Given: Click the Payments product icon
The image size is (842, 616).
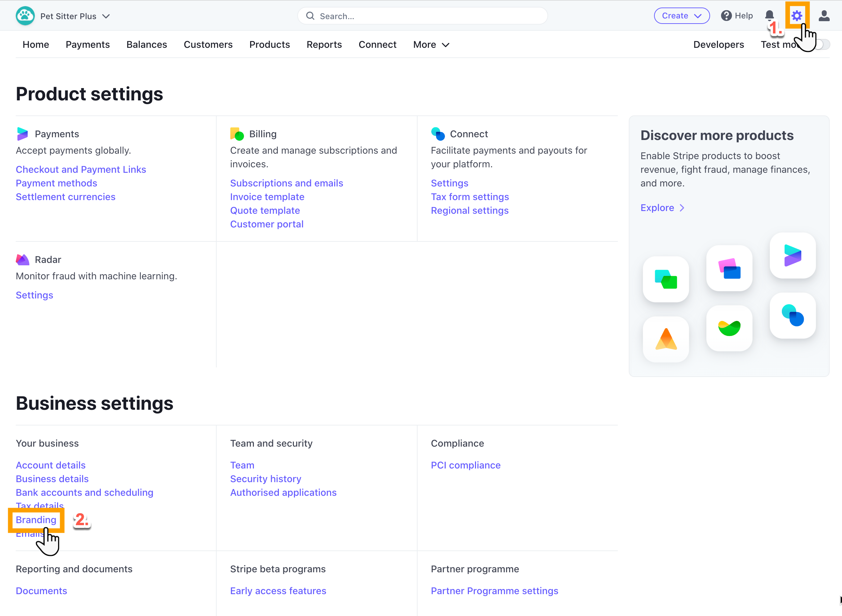Looking at the screenshot, I should (x=22, y=133).
